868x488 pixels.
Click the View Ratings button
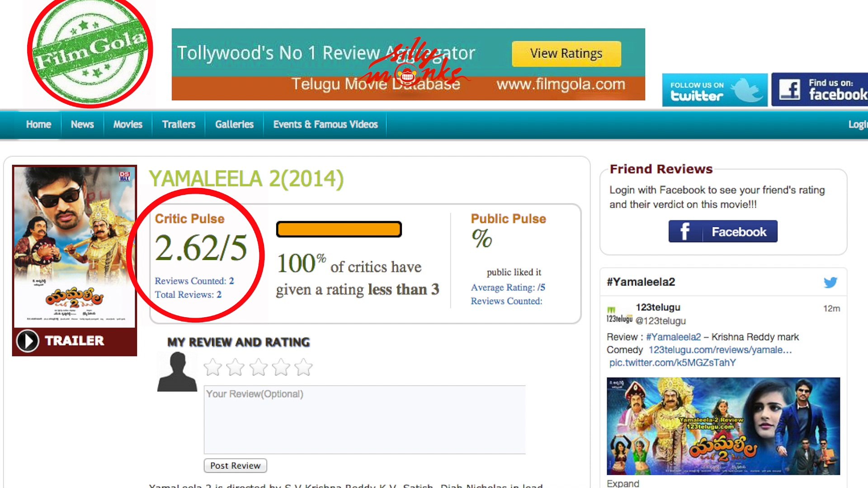coord(566,54)
